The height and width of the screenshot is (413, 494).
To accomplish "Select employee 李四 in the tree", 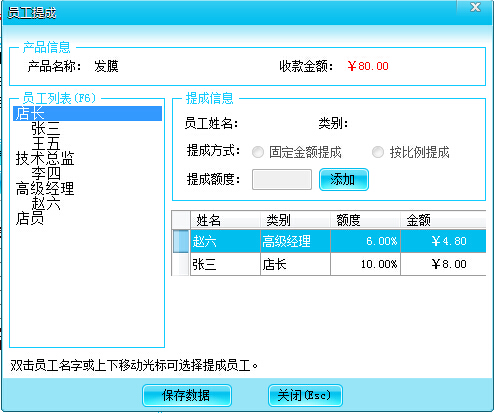I will pos(46,173).
